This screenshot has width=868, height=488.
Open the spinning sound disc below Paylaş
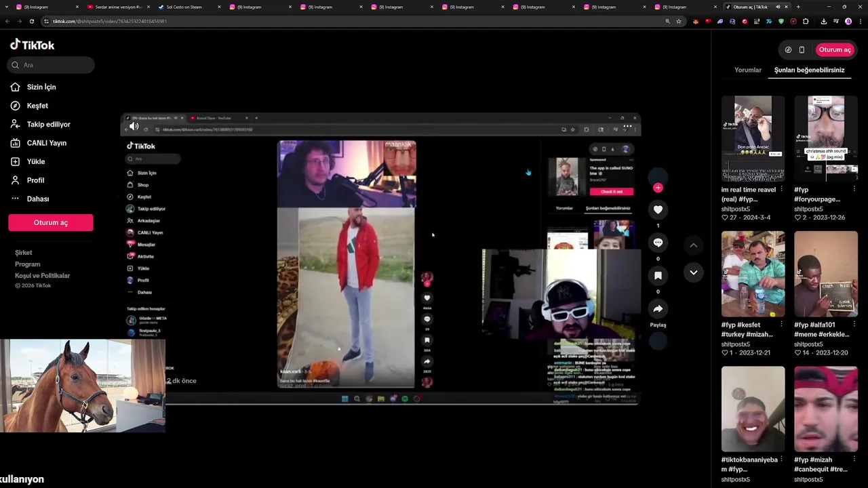[658, 341]
